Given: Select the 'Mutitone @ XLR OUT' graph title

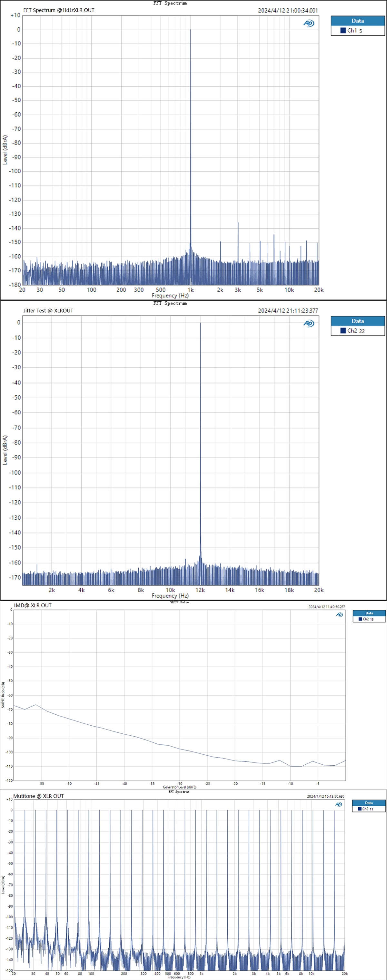Looking at the screenshot, I should pos(38,796).
